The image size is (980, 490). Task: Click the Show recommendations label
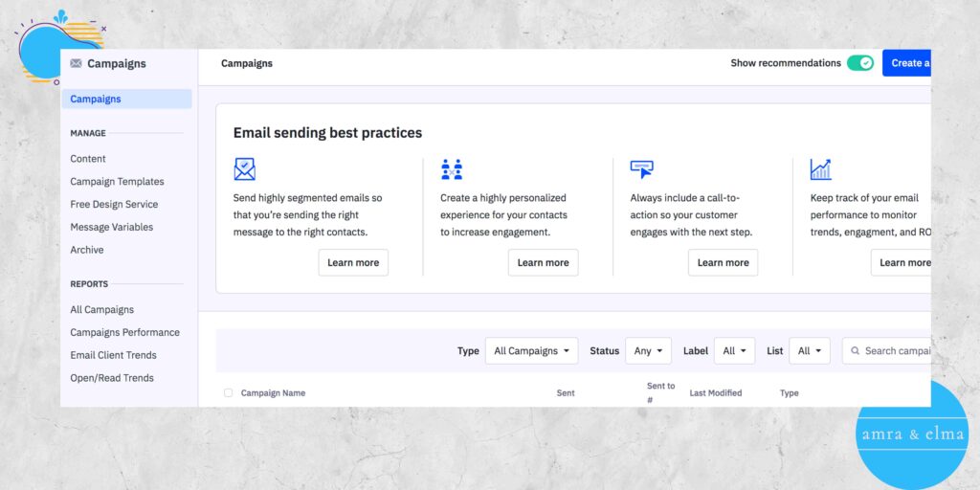[x=786, y=63]
